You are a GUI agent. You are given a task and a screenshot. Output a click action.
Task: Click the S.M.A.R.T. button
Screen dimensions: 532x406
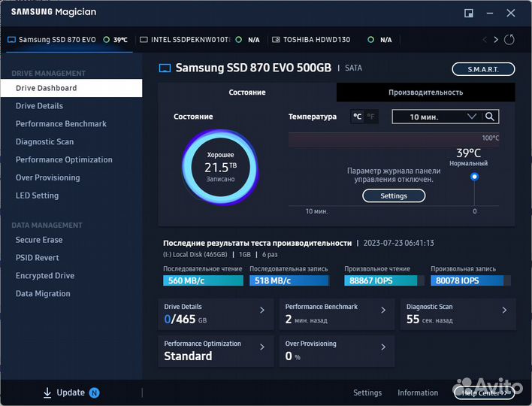[x=483, y=69]
